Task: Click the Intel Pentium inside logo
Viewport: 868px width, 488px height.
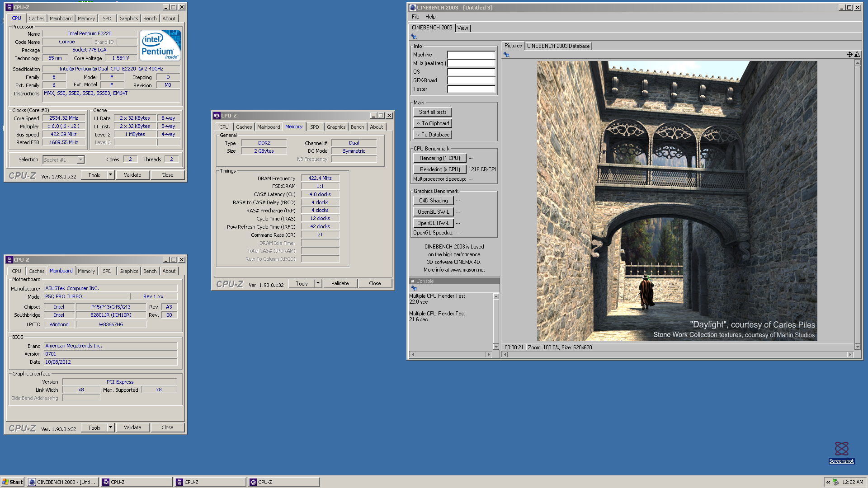Action: point(160,45)
